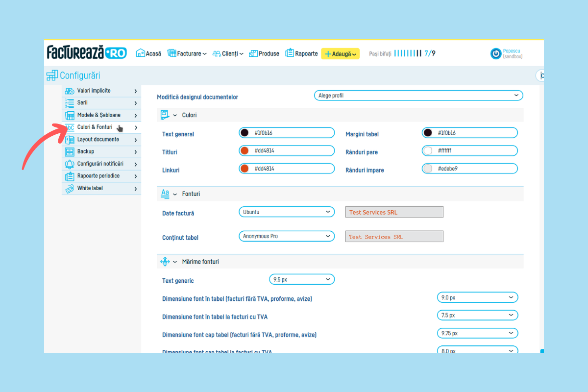Click the Acasă home icon
The height and width of the screenshot is (392, 588).
(x=141, y=53)
